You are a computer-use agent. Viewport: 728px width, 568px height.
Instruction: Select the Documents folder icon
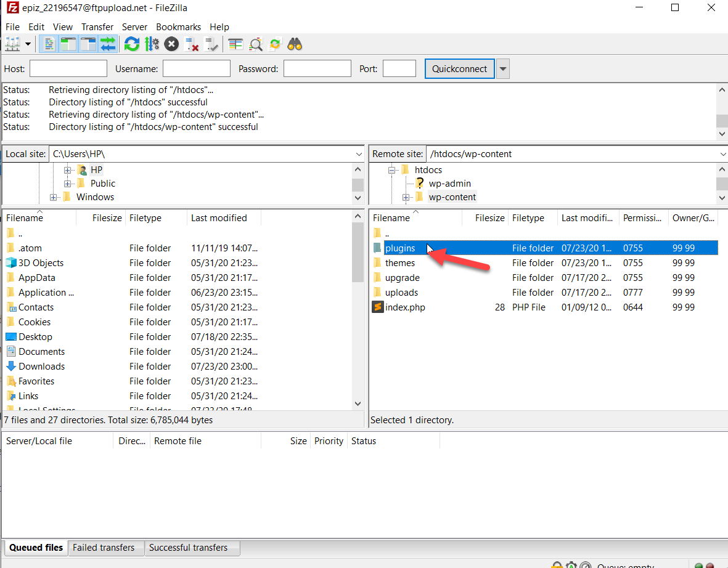click(11, 351)
